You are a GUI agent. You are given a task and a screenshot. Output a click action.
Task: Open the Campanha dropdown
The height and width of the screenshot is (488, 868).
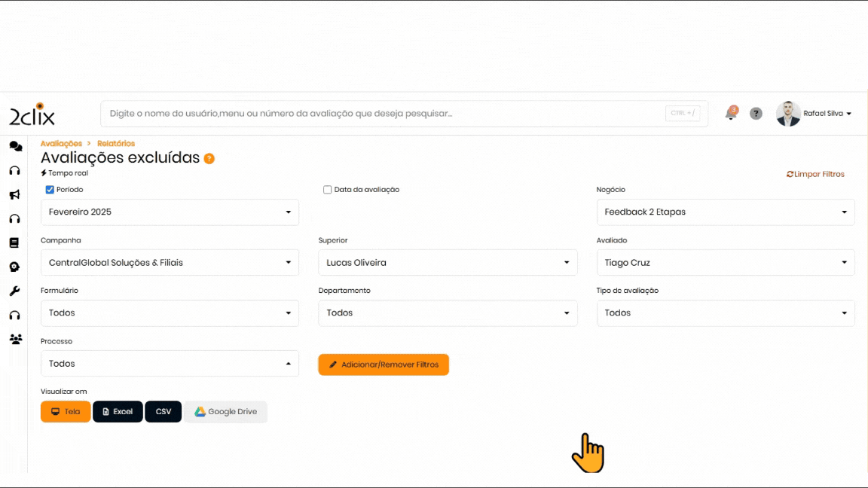click(x=170, y=263)
